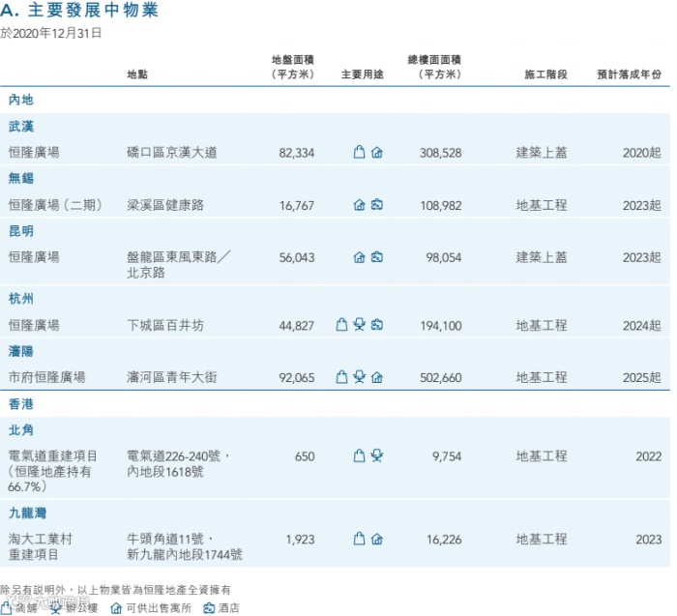The height and width of the screenshot is (616, 677).
Task: Click the house icon in the 梁溪區健康路 row
Action: click(x=359, y=205)
